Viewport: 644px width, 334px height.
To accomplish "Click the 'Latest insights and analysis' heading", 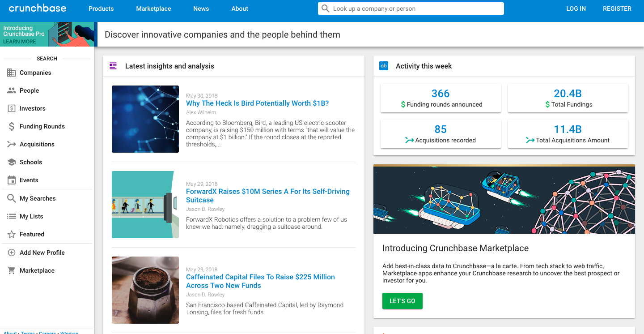I will [169, 66].
